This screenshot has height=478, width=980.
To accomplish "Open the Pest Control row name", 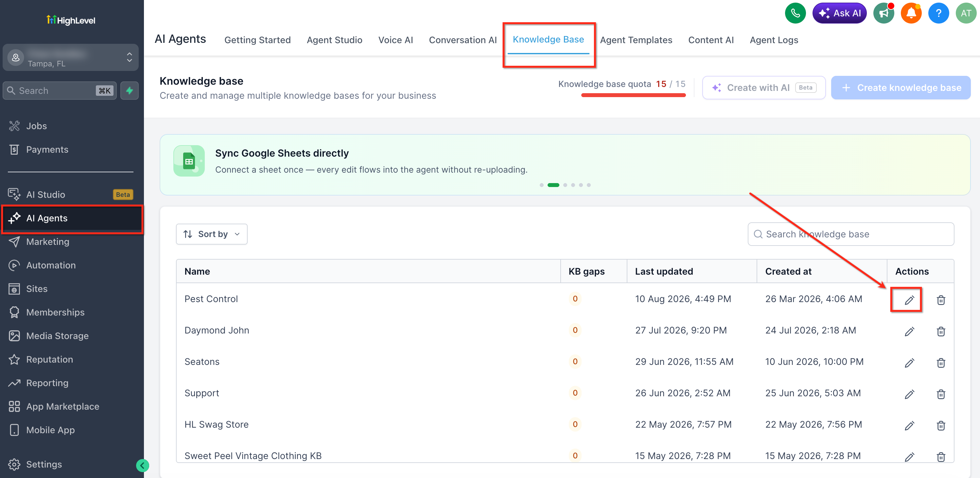I will point(211,299).
